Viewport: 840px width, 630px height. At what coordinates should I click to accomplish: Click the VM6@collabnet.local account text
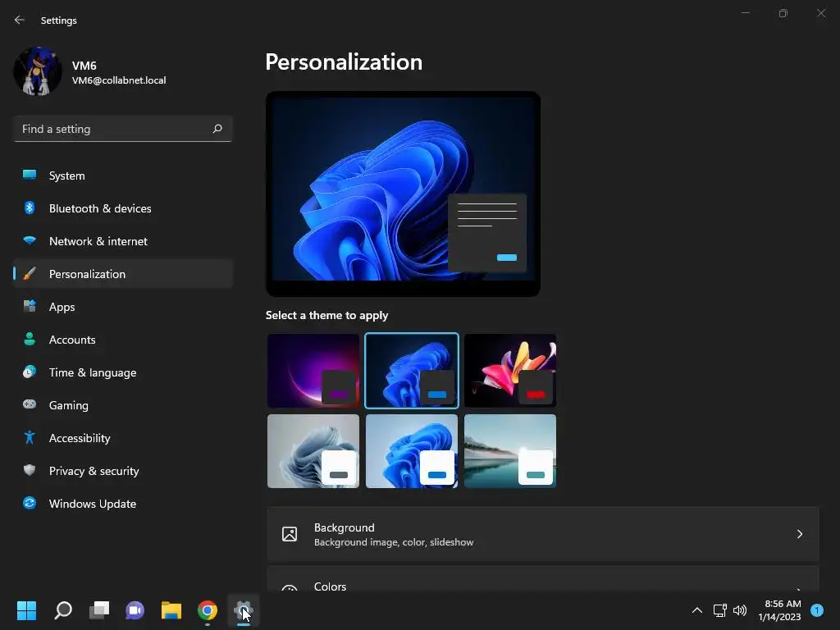click(x=119, y=80)
